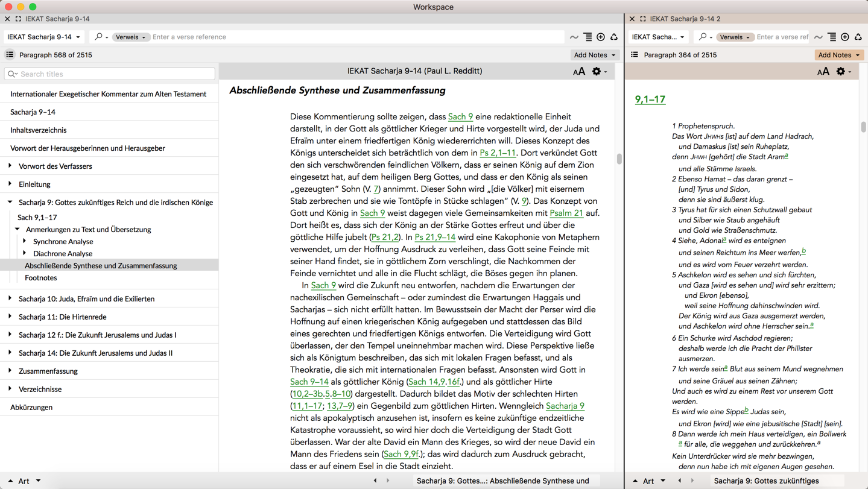Select Internationaler Exegetischer Kommentar zum Alten Testament
The height and width of the screenshot is (489, 868).
(x=109, y=94)
